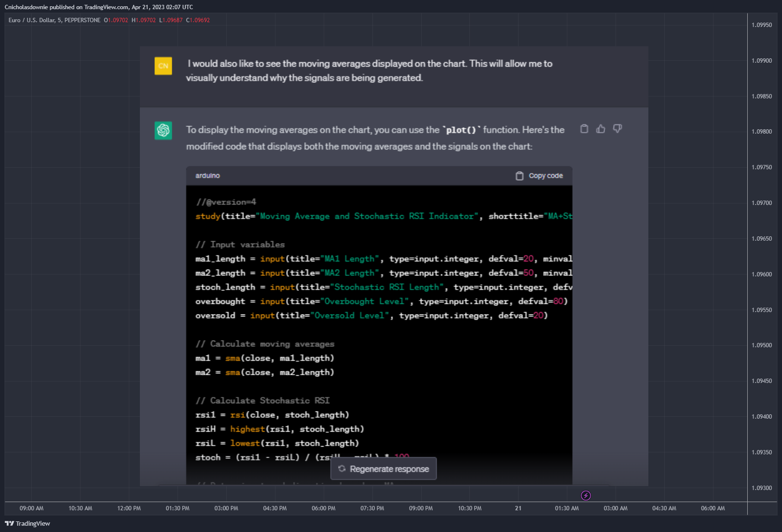Click the 1.09900 price axis label
Image resolution: width=782 pixels, height=532 pixels.
click(762, 61)
